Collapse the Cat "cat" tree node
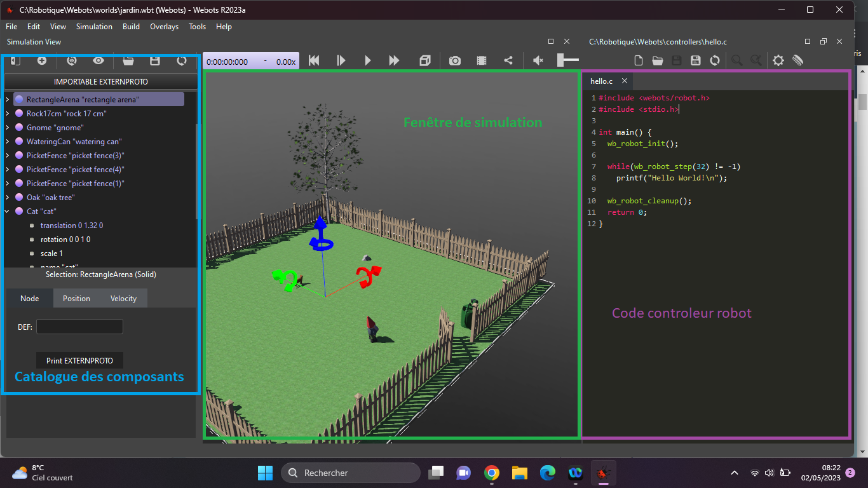 coord(8,212)
